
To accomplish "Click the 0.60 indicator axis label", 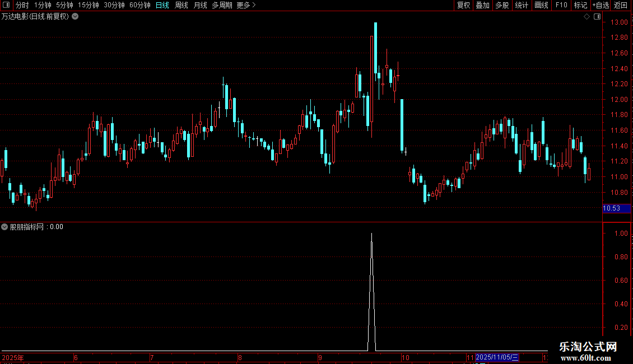I will point(621,281).
